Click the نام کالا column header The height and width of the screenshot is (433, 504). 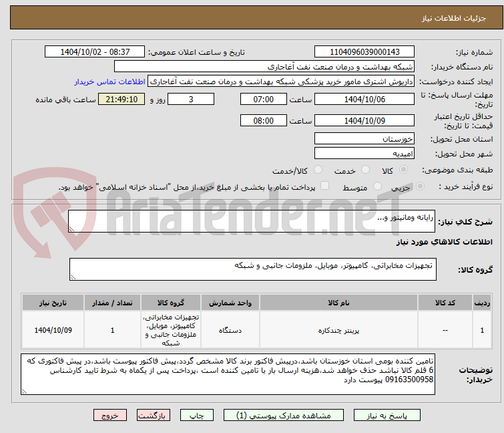(339, 303)
